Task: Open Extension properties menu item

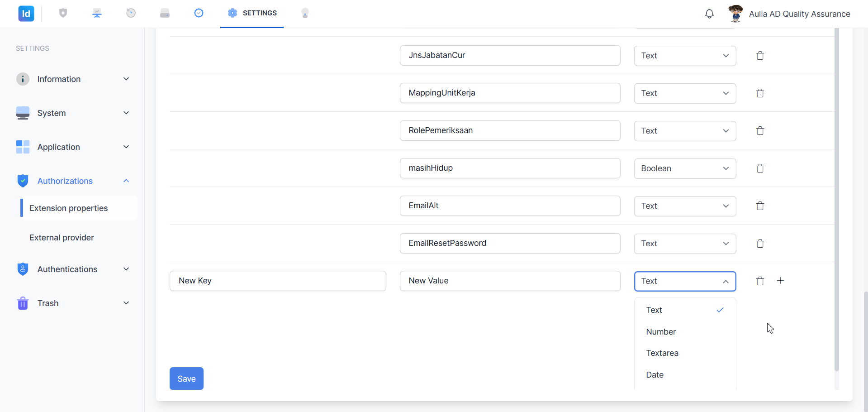Action: pos(79,208)
